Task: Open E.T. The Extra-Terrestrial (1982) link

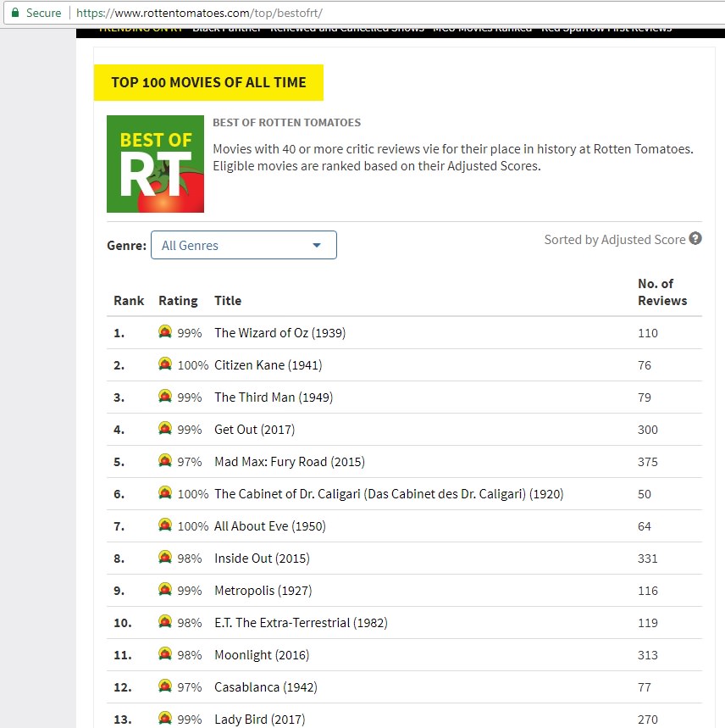Action: tap(301, 623)
